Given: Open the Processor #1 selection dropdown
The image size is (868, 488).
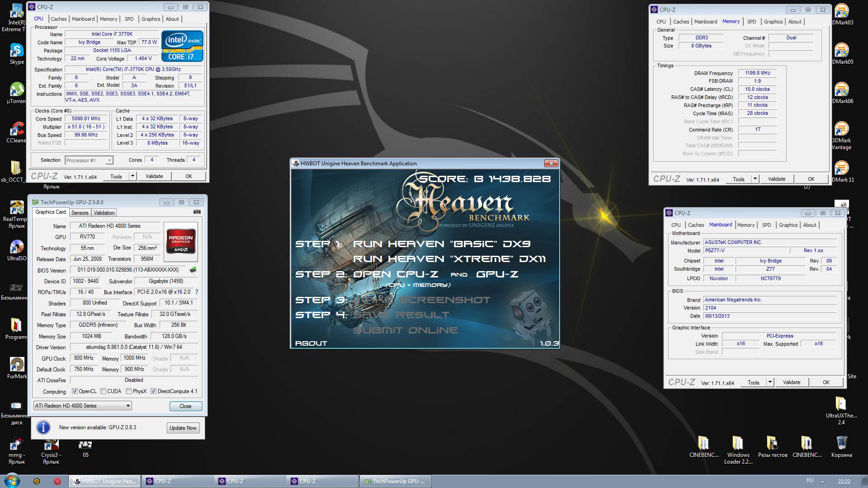Looking at the screenshot, I should coord(89,160).
